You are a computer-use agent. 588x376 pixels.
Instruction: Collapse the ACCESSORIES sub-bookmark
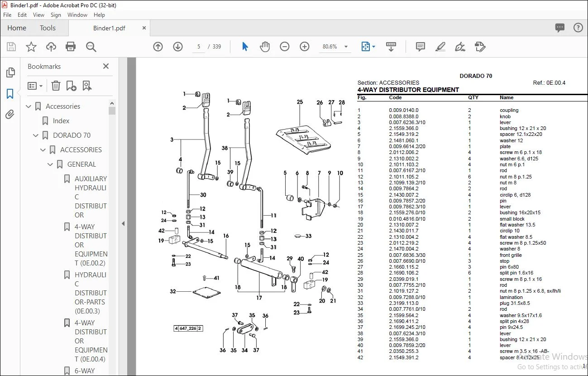[43, 150]
